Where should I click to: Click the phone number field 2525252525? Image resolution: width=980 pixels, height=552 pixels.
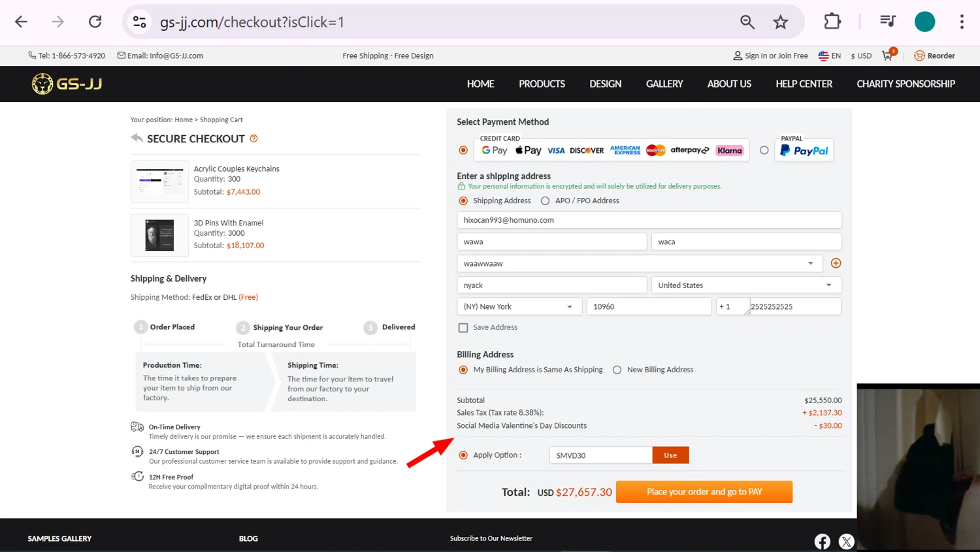click(x=795, y=306)
